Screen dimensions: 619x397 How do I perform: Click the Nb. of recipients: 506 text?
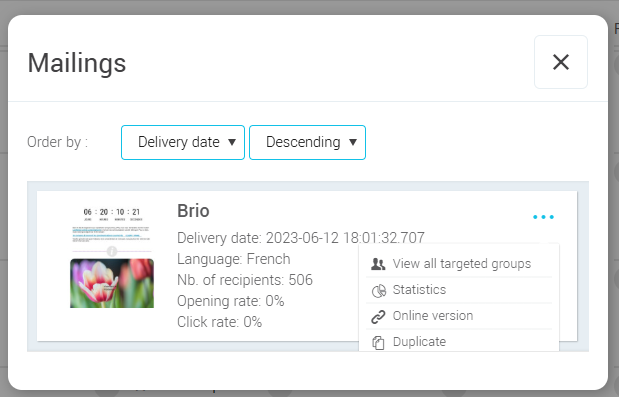[245, 280]
